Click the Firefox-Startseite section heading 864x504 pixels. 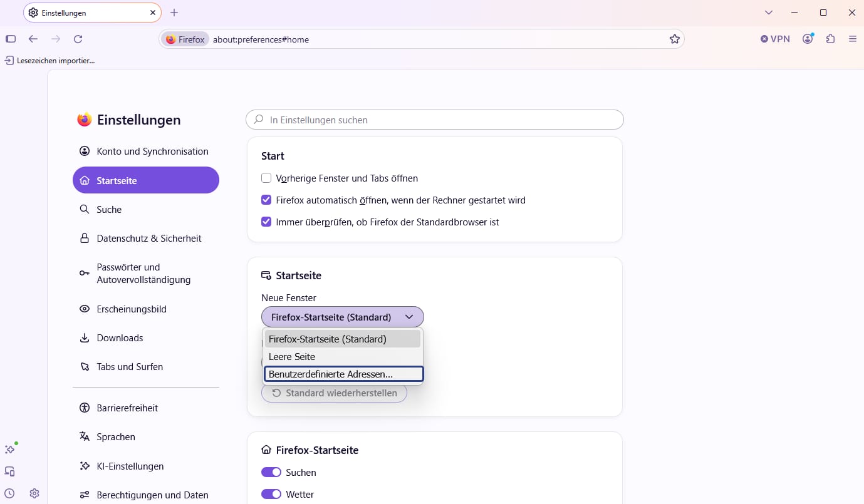(317, 450)
